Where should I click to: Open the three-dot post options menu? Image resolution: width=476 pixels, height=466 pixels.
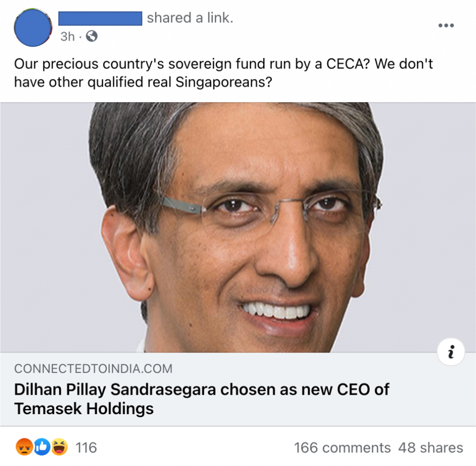click(x=446, y=26)
